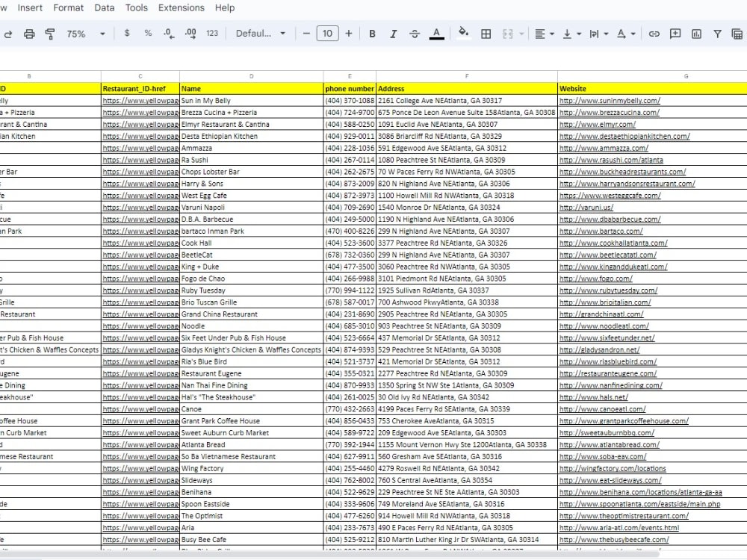This screenshot has width=747, height=560.
Task: Open the rasushi.com/atlanta link
Action: pos(611,160)
